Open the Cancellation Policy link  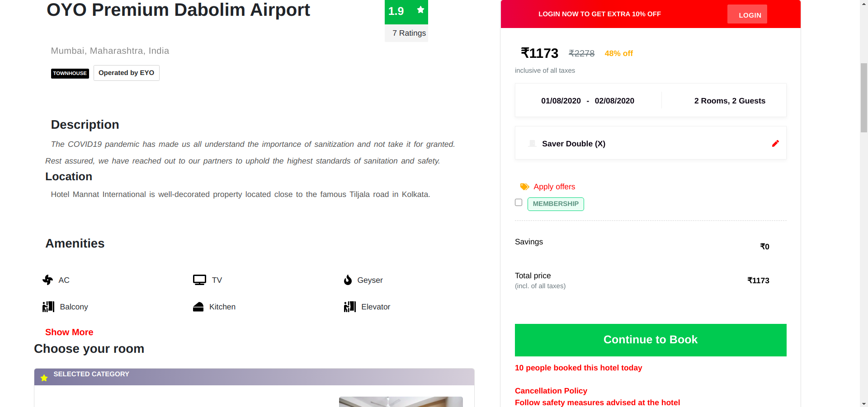(x=551, y=391)
